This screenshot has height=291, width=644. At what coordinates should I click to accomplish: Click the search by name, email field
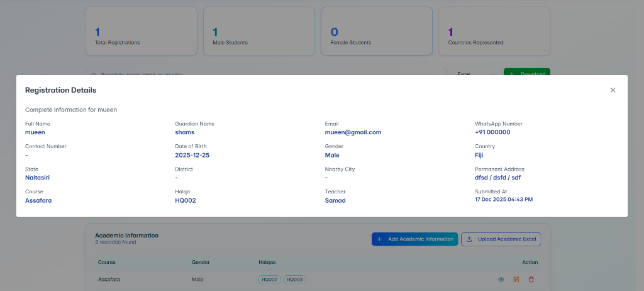pos(264,72)
